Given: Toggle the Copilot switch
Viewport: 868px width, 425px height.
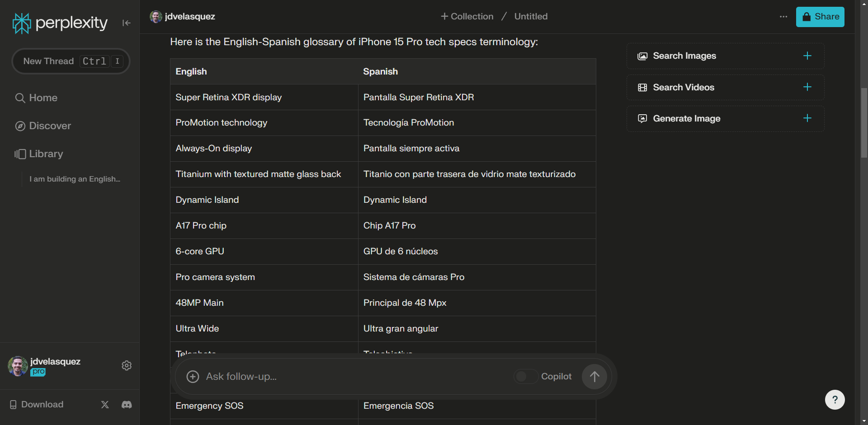Looking at the screenshot, I should point(525,377).
